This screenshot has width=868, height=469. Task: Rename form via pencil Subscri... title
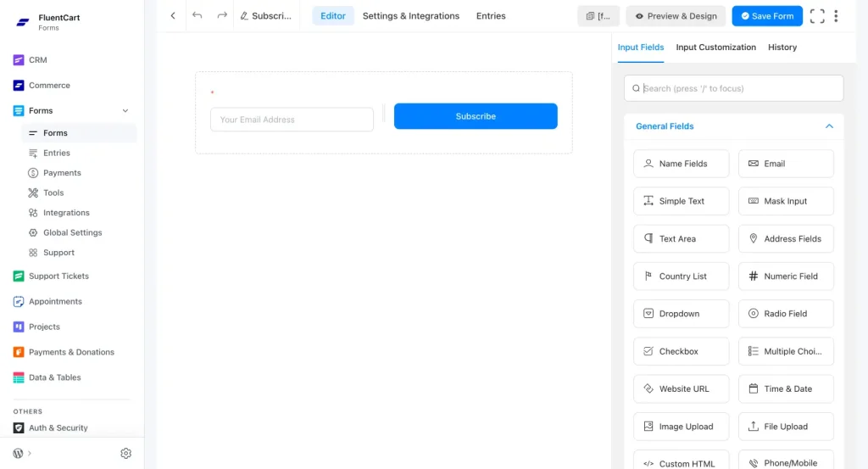click(265, 16)
